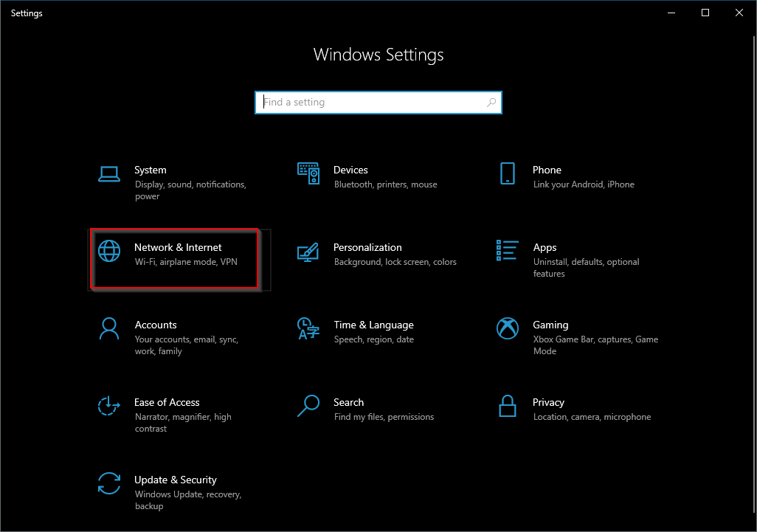Click the Personalization paintbrush icon

(x=308, y=252)
